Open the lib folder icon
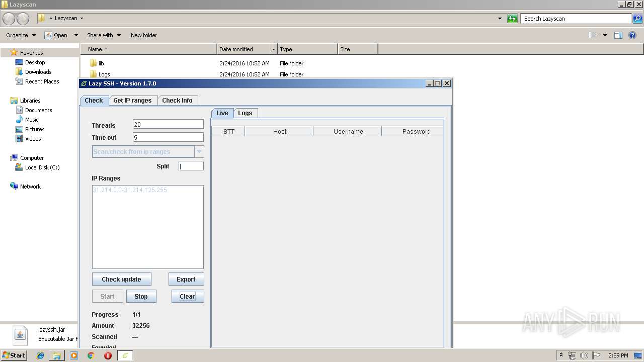The image size is (644, 362). tap(93, 63)
